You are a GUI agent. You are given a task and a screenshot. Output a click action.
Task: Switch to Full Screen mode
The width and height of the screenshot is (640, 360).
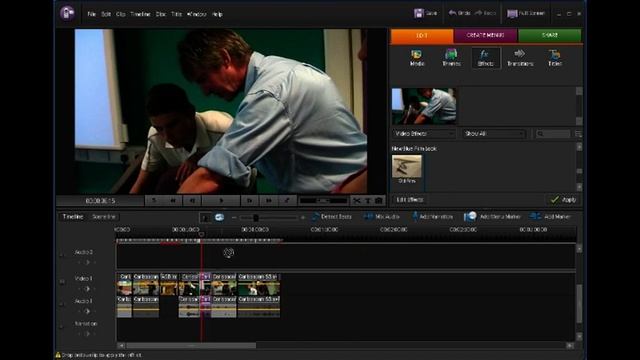point(526,13)
